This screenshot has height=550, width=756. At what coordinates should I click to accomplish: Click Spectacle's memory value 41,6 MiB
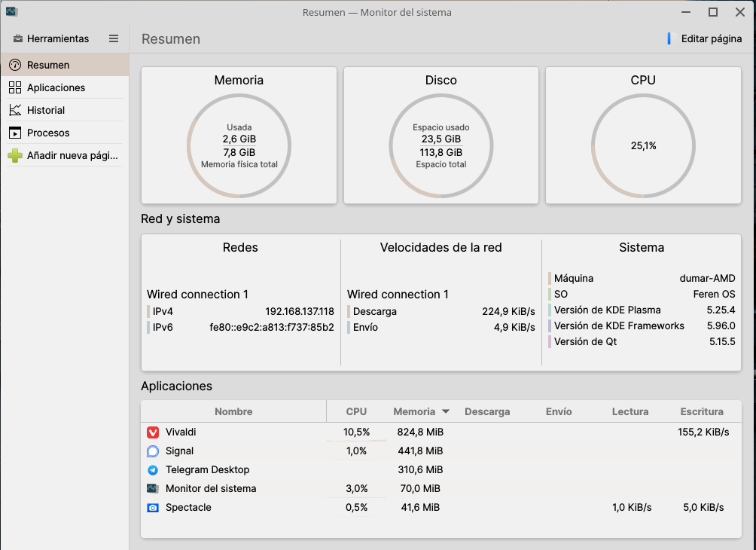coord(420,508)
